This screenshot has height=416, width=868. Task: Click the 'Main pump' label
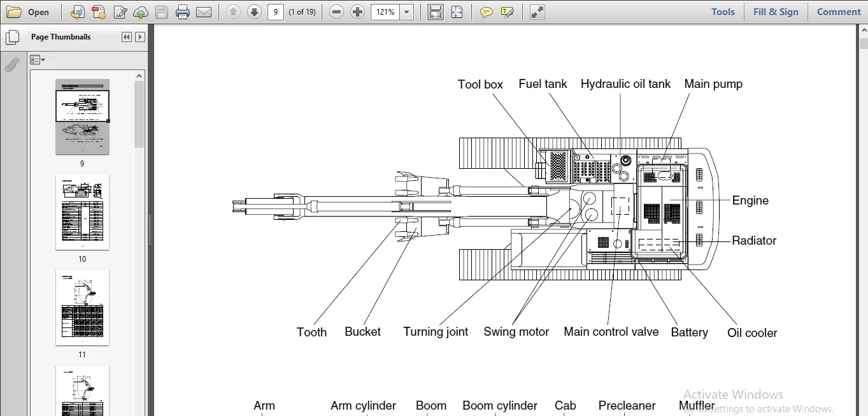(713, 83)
